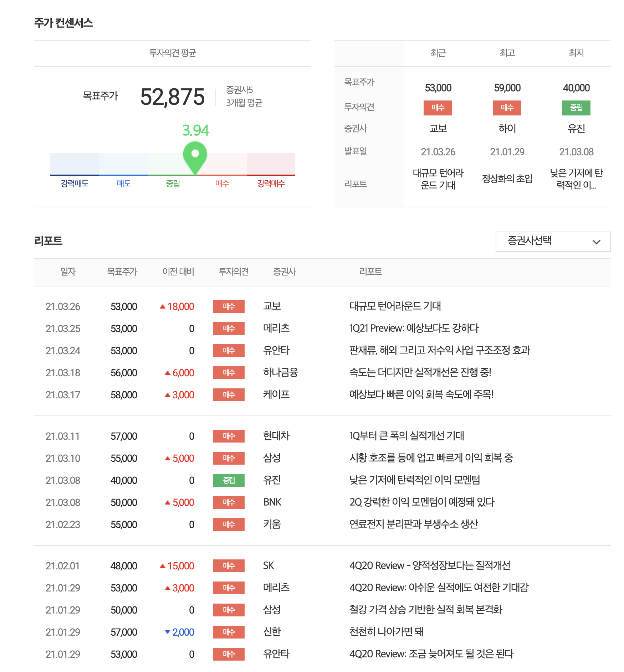Open the 증권사선택 dropdown

553,242
